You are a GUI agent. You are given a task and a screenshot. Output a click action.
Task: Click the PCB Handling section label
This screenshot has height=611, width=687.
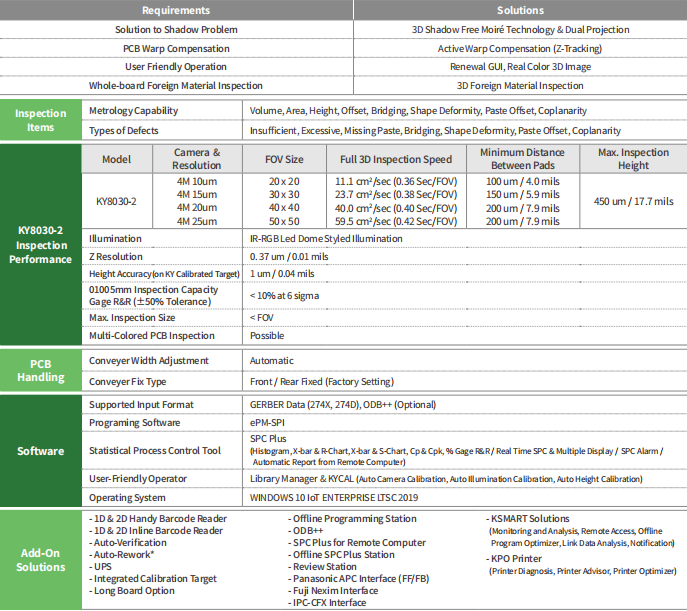click(41, 371)
